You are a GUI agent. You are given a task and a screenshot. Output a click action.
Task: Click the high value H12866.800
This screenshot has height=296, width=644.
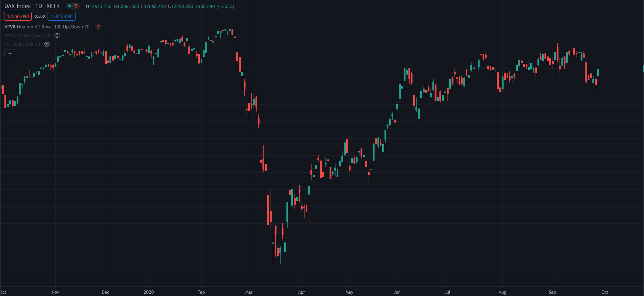click(x=126, y=6)
